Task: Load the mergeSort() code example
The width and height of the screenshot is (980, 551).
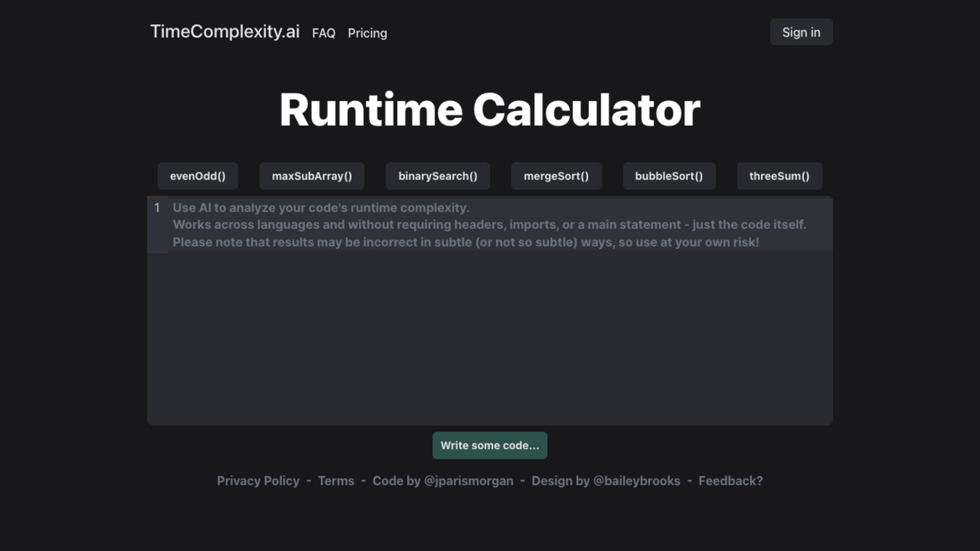Action: click(x=556, y=176)
